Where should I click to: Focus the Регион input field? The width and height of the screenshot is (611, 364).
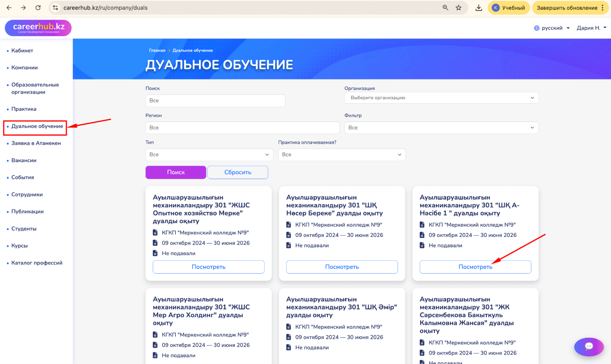(242, 127)
